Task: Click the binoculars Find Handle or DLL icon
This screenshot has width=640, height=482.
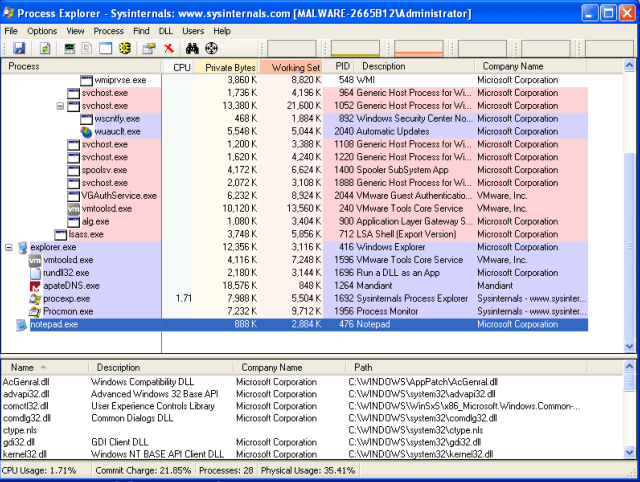Action: (193, 48)
